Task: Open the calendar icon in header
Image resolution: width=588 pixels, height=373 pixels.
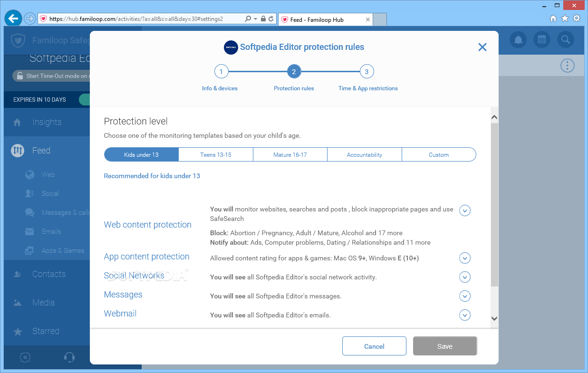Action: (x=542, y=40)
